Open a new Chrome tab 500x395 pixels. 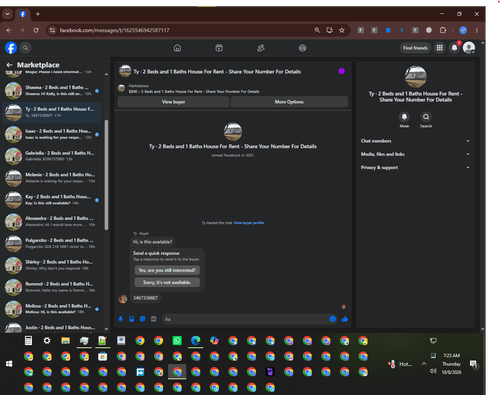point(38,14)
